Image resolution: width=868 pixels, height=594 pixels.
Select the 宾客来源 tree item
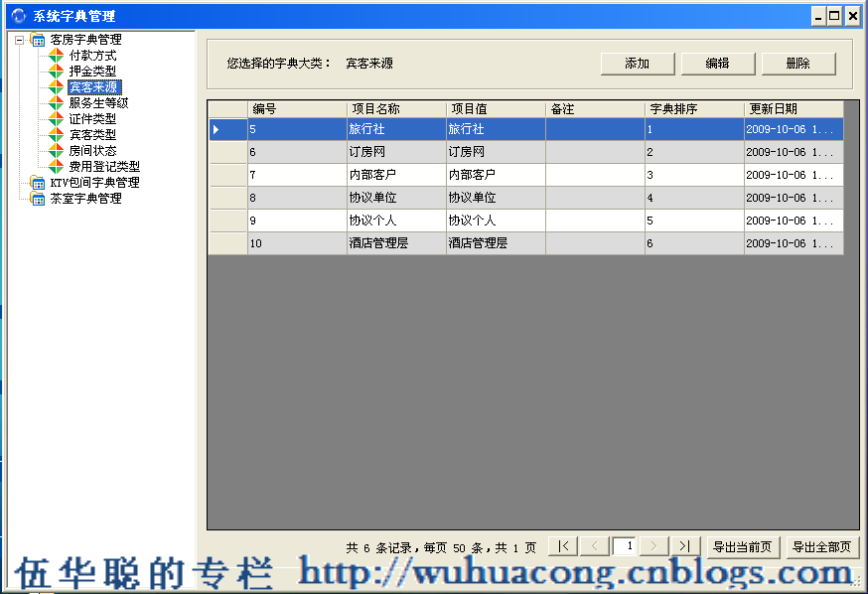94,86
